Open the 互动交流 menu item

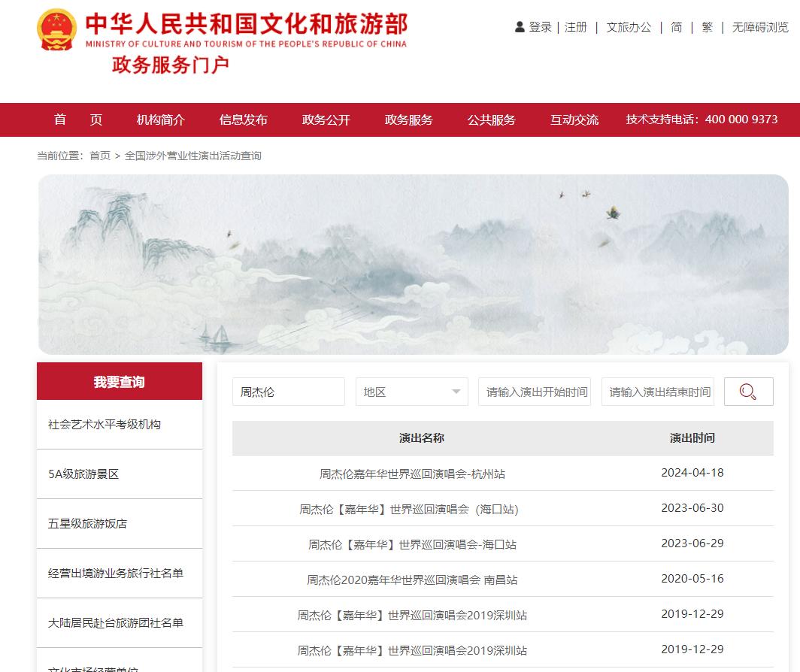574,120
